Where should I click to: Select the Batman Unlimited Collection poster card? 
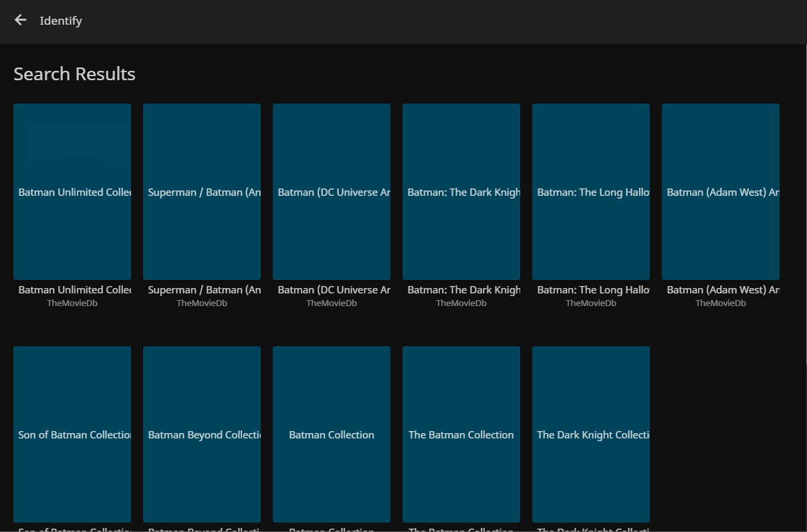pyautogui.click(x=72, y=191)
